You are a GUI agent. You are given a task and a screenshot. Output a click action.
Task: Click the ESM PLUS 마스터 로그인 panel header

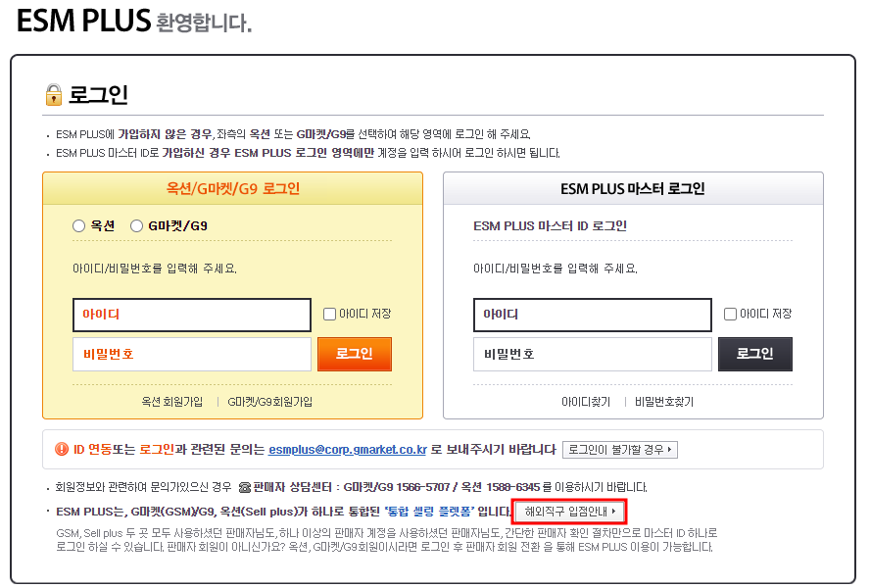[x=633, y=189]
